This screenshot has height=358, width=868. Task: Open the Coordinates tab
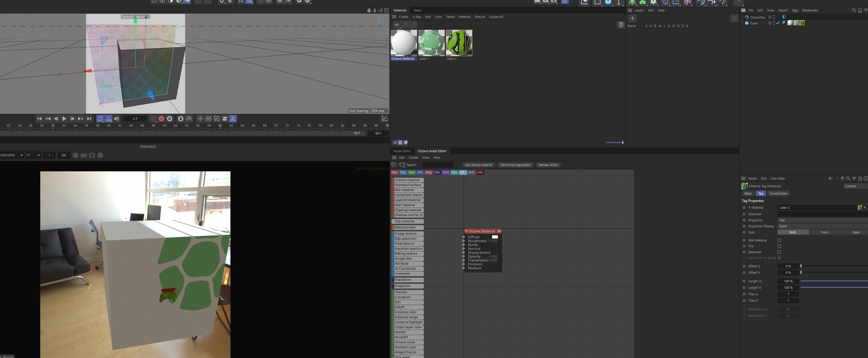pos(778,194)
